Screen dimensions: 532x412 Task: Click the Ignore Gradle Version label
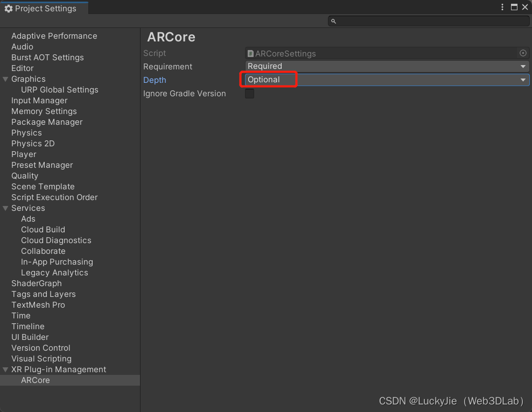tap(185, 94)
